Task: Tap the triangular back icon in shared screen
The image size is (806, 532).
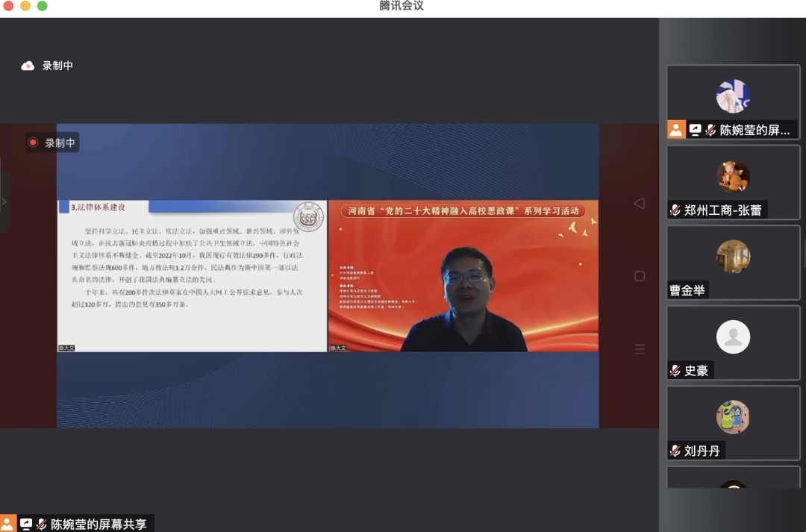Action: coord(640,203)
